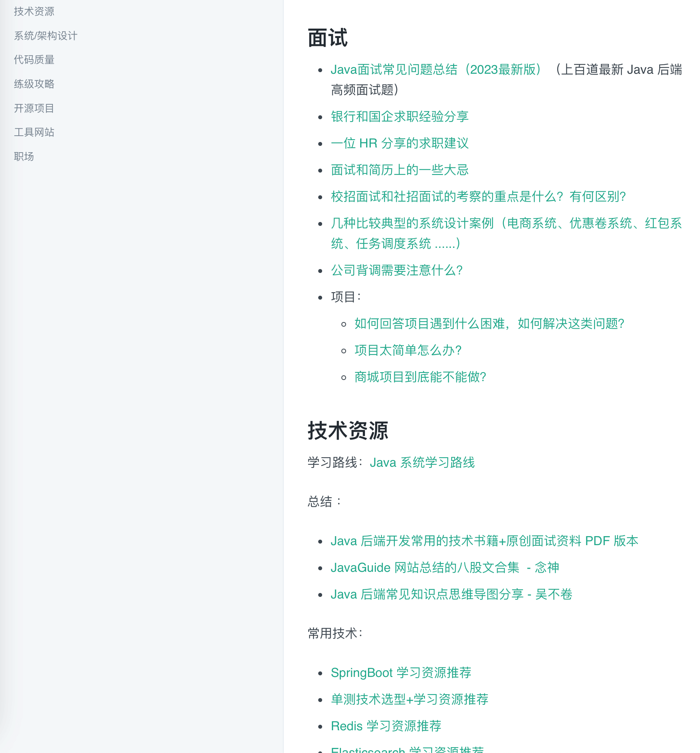Open JavaGuide 网站总结的八股文合集

pos(446,567)
